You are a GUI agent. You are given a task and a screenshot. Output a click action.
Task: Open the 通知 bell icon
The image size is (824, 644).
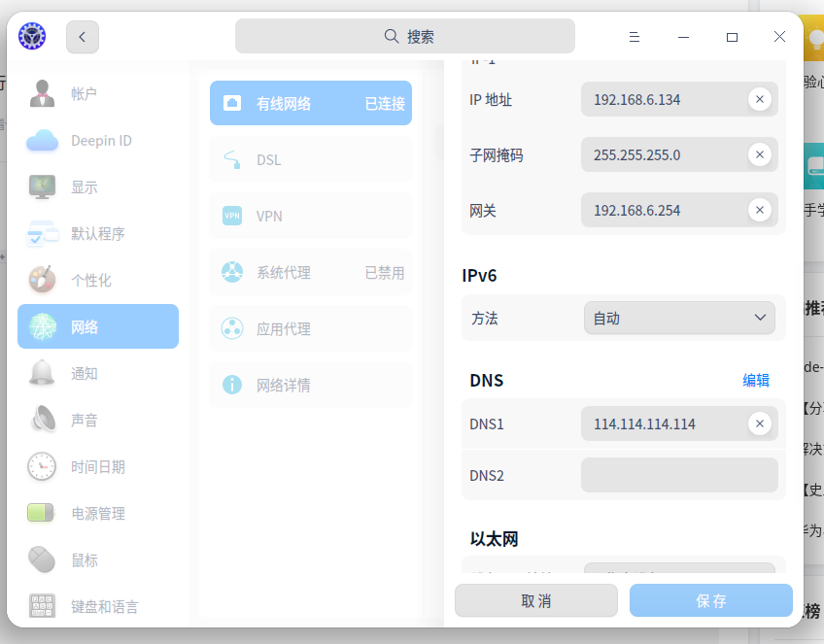42,373
